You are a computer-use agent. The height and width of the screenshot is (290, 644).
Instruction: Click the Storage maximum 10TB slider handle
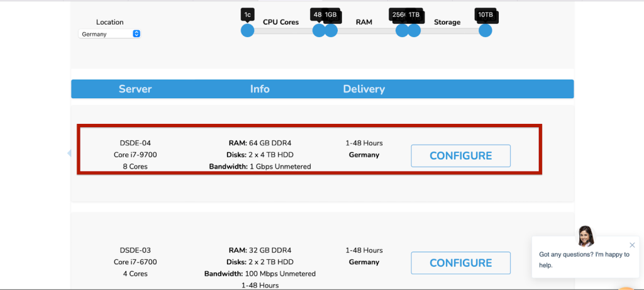coord(485,30)
